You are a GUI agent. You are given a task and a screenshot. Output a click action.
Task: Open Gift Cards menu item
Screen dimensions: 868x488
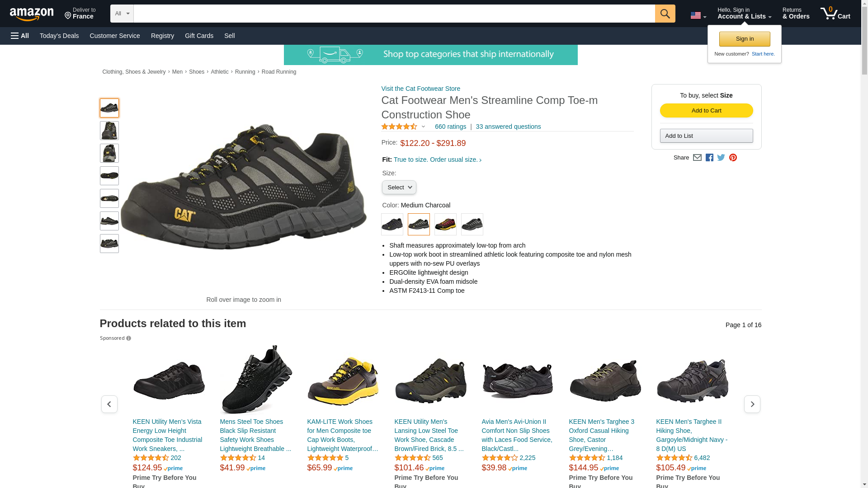[199, 36]
